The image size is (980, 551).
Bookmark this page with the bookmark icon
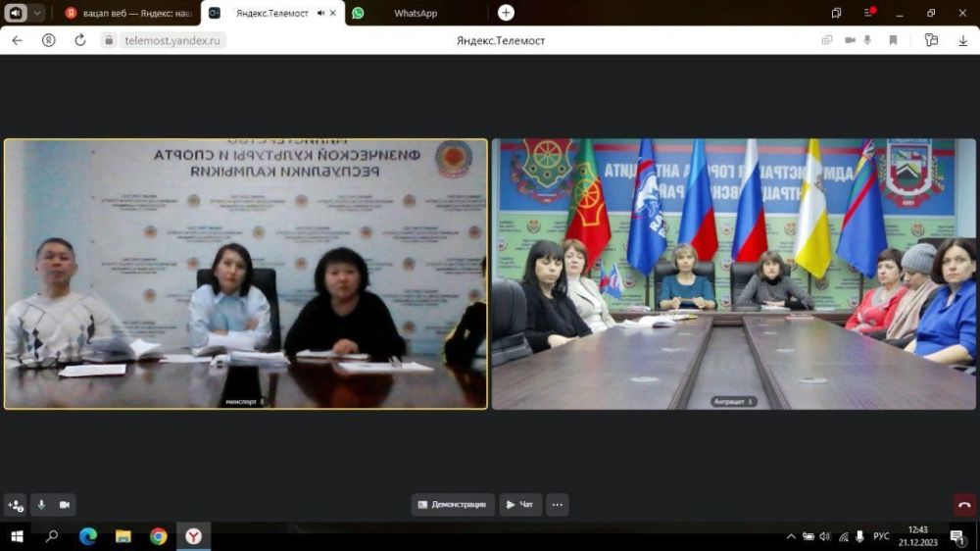pyautogui.click(x=893, y=40)
